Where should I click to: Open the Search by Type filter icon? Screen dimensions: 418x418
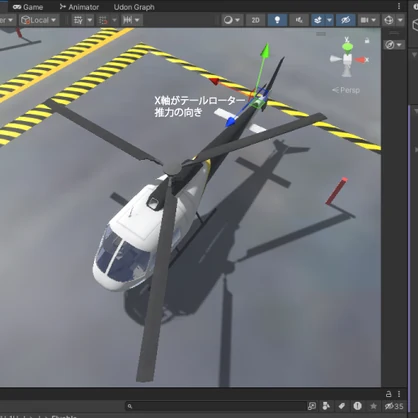(x=326, y=406)
